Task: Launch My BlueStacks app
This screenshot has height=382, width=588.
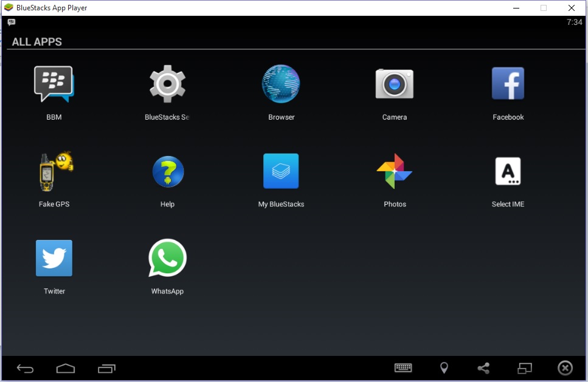Action: (x=281, y=171)
